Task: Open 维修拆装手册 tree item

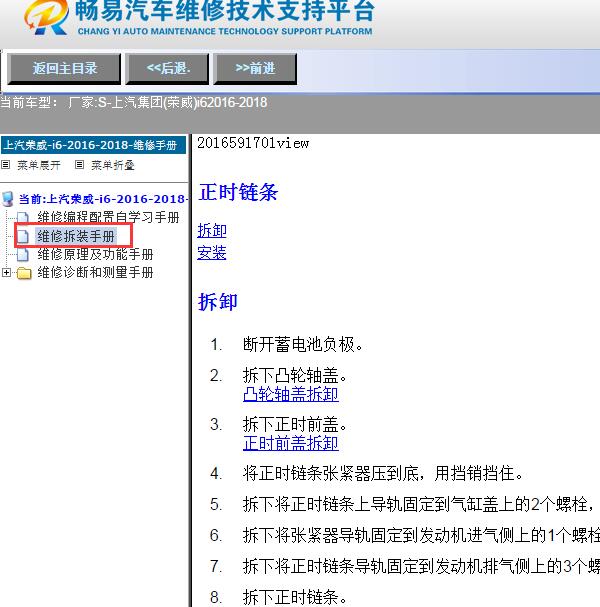Action: tap(76, 236)
